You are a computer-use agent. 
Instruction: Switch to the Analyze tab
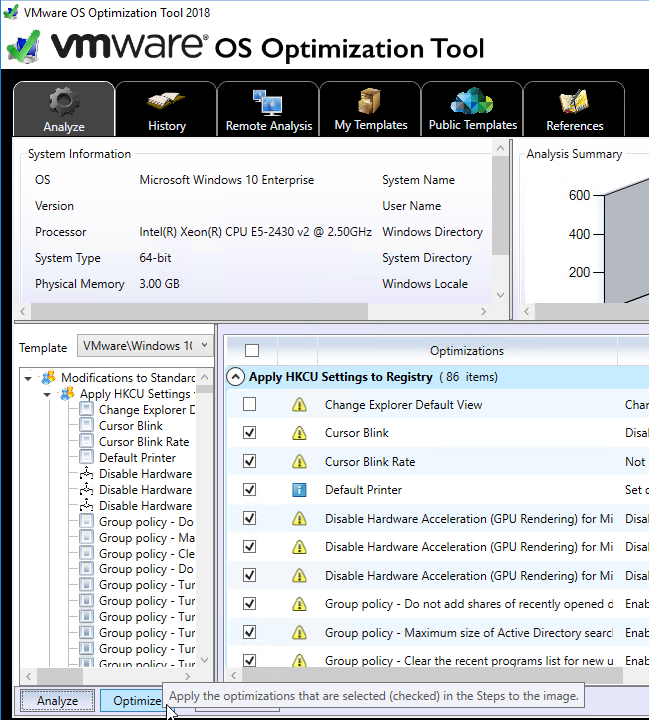tap(64, 109)
